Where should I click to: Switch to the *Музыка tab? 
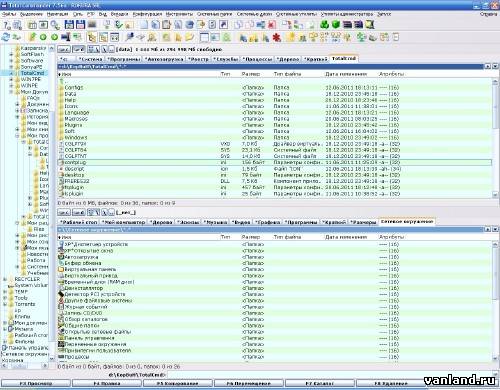(x=216, y=222)
